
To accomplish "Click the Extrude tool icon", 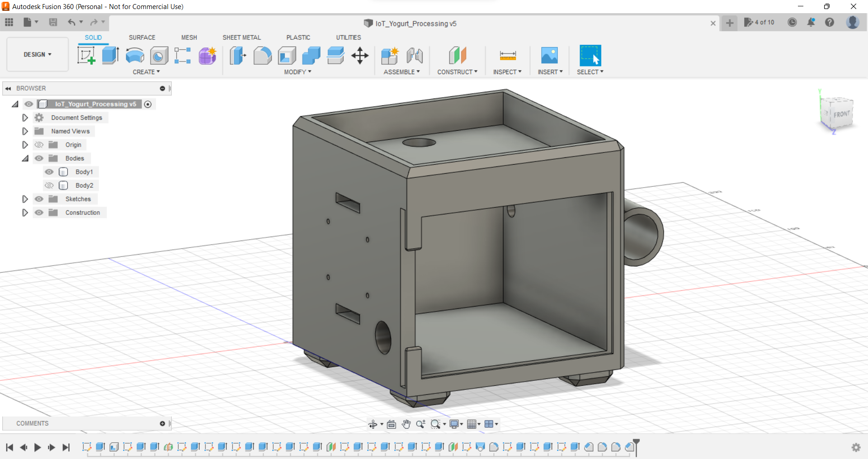I will (x=110, y=56).
